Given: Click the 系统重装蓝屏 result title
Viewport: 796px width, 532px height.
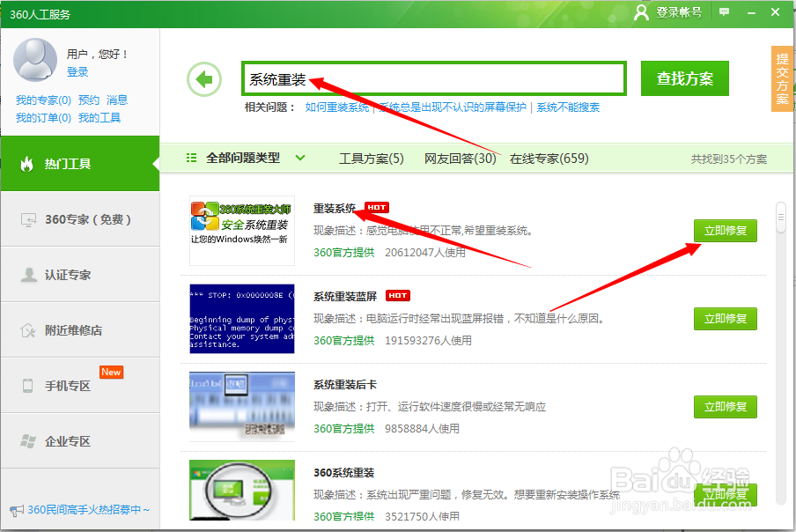Looking at the screenshot, I should 345,297.
